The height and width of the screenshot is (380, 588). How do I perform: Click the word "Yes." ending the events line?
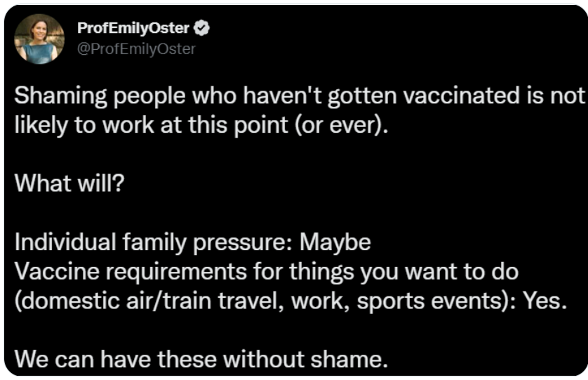tap(544, 301)
